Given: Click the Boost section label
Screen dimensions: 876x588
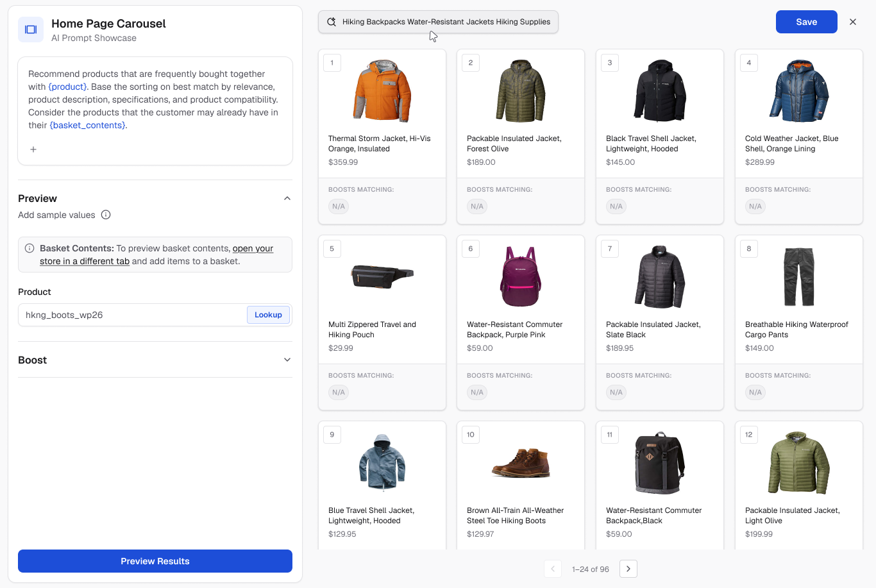Looking at the screenshot, I should click(x=33, y=360).
